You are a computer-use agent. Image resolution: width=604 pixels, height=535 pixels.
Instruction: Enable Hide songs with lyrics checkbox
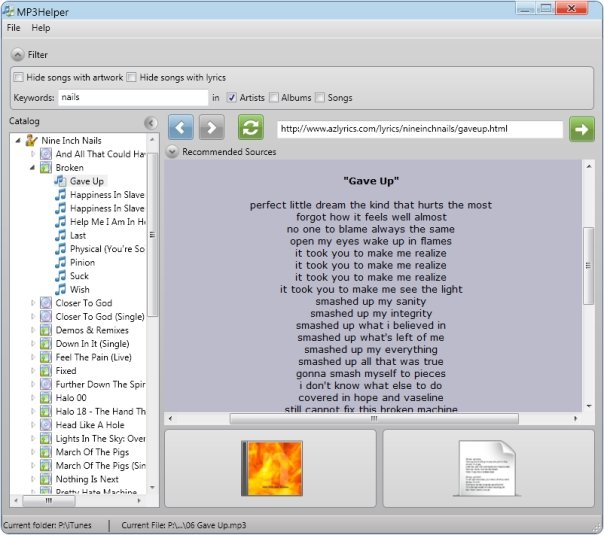[131, 77]
